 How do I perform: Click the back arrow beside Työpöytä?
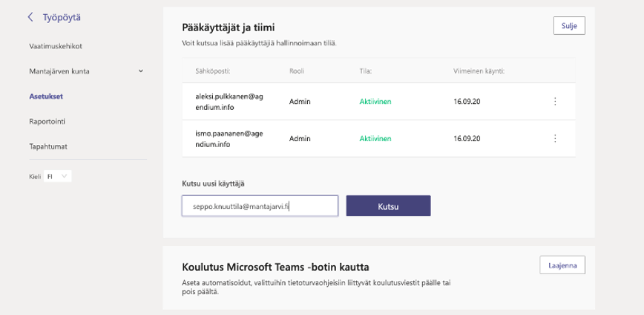30,17
